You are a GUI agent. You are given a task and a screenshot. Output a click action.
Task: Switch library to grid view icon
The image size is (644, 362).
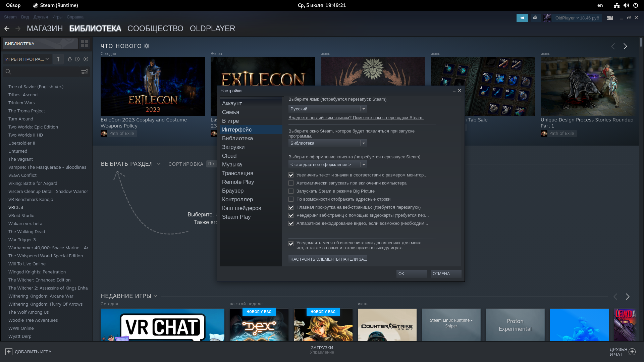[85, 44]
